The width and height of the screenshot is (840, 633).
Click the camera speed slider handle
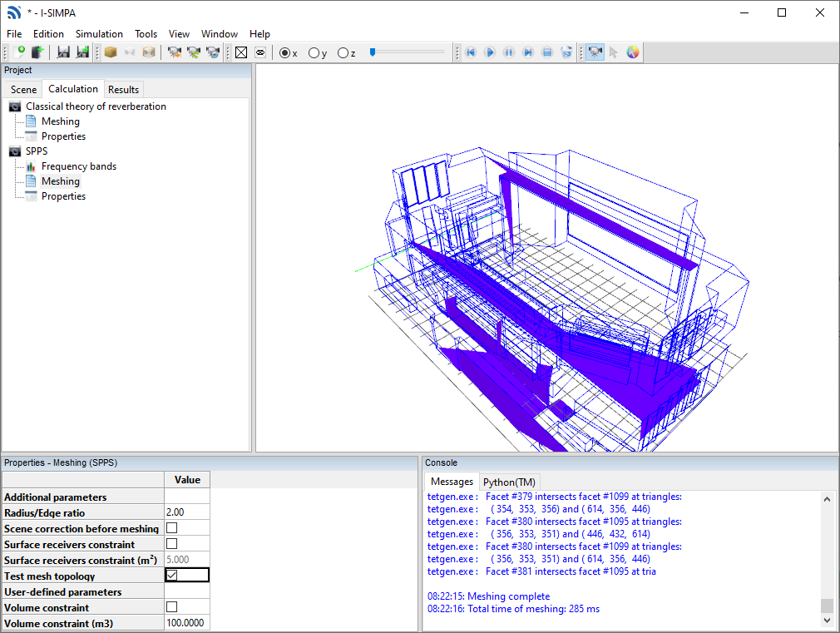[x=373, y=52]
